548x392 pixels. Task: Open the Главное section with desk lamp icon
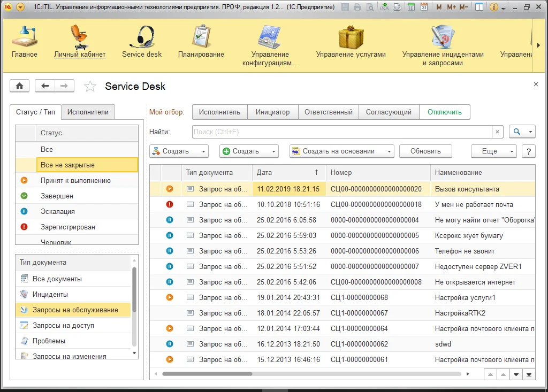tap(25, 41)
